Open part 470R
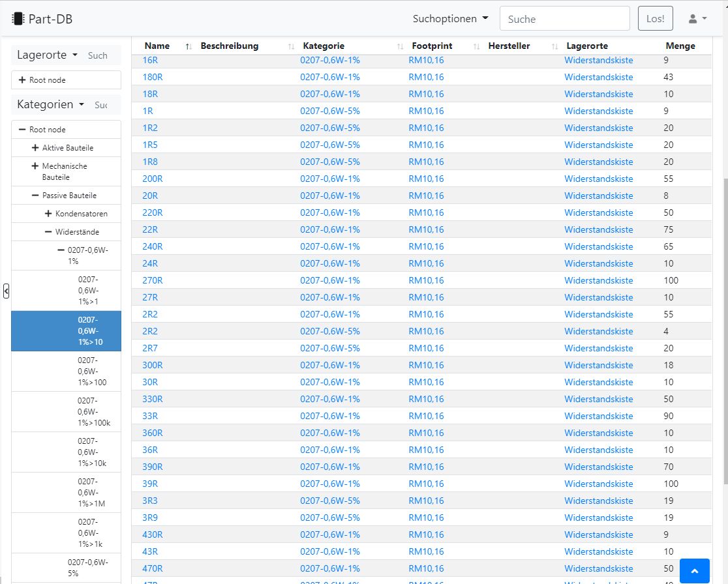This screenshot has width=728, height=584. click(152, 568)
